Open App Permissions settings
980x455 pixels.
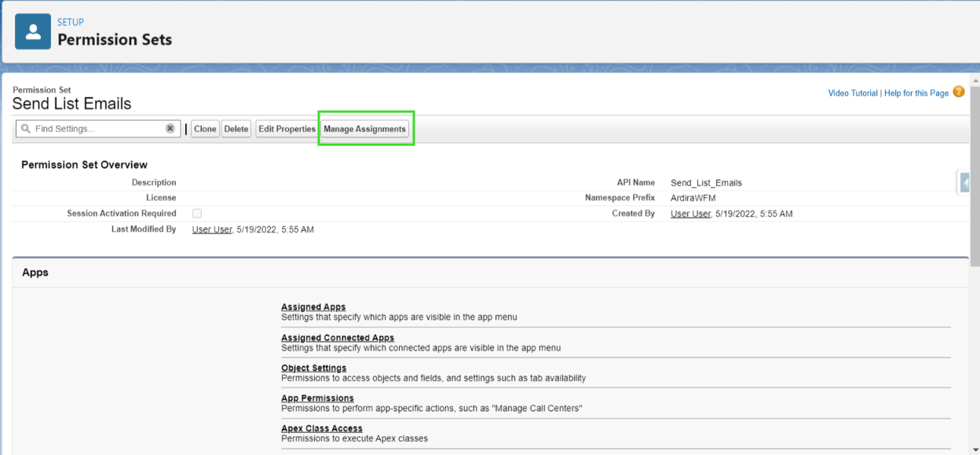317,398
